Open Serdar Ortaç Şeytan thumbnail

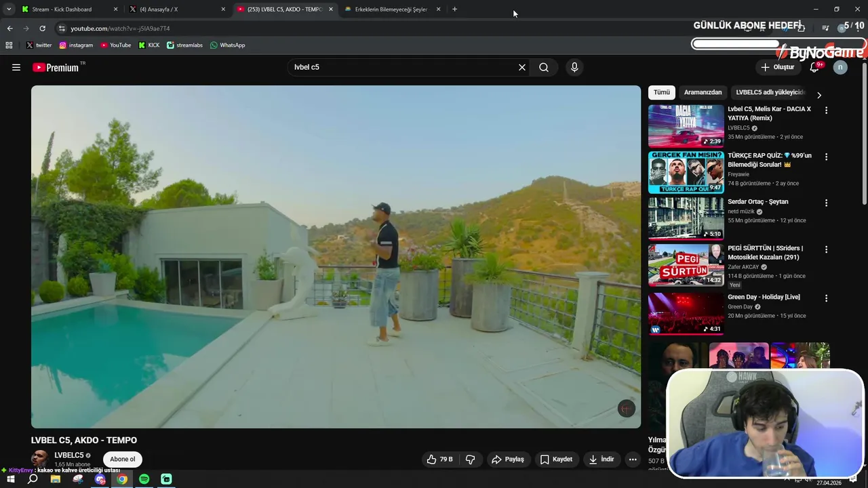tap(686, 218)
